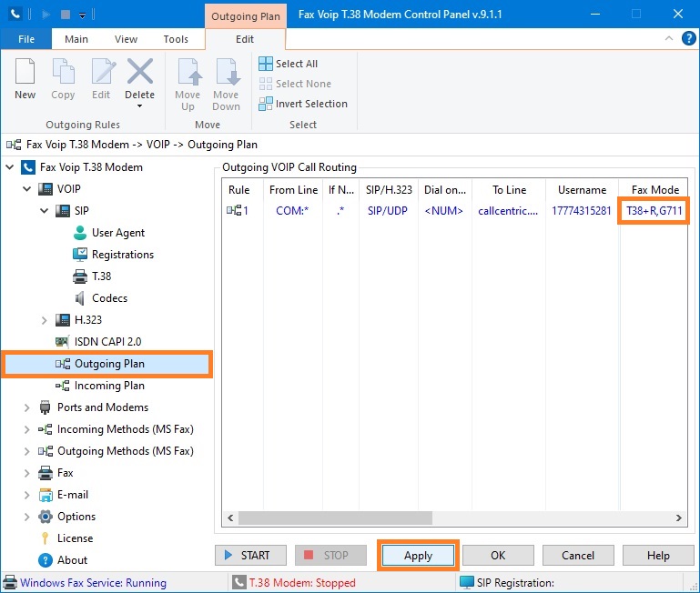Screen dimensions: 700x593
Task: Click the T38+R,G711 fax mode cell
Action: (x=654, y=211)
